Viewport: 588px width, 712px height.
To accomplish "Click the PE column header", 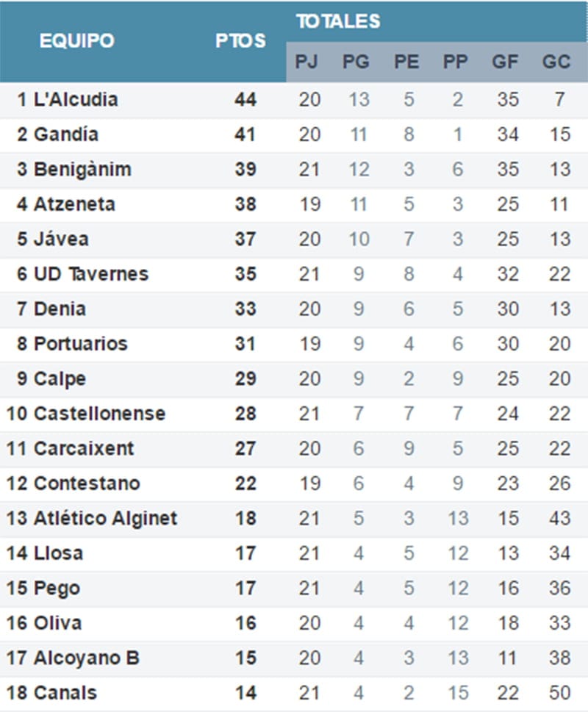I will pos(406,62).
